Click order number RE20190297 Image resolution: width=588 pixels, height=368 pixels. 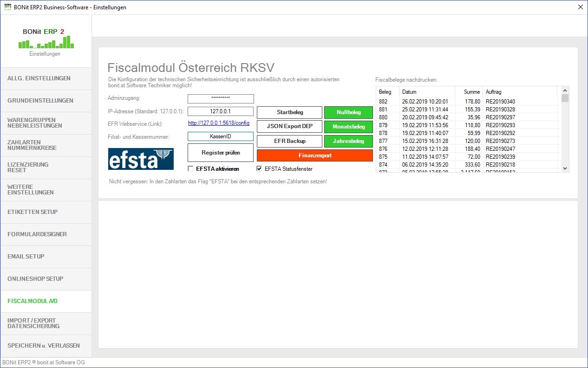(500, 117)
